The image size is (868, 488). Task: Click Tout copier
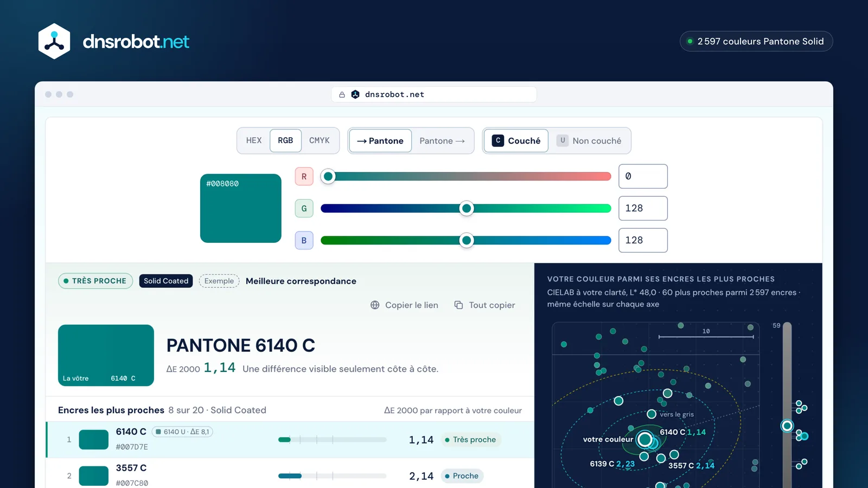tap(484, 305)
